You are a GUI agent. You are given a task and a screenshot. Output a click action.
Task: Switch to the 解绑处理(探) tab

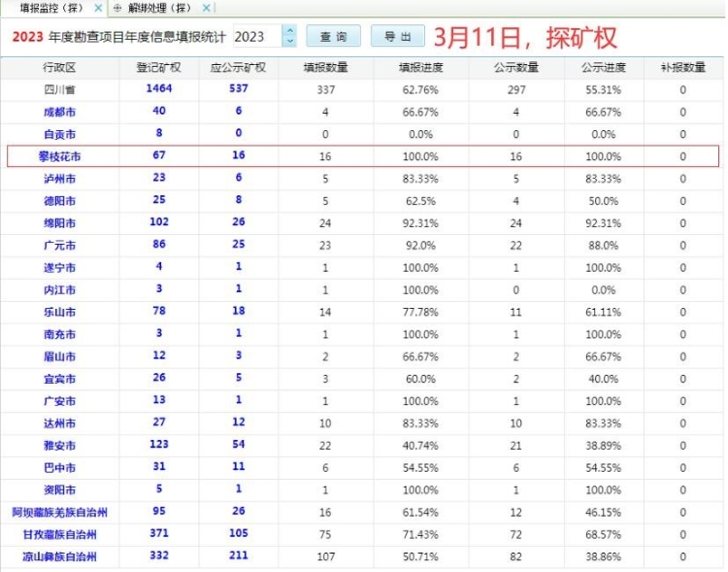160,7
